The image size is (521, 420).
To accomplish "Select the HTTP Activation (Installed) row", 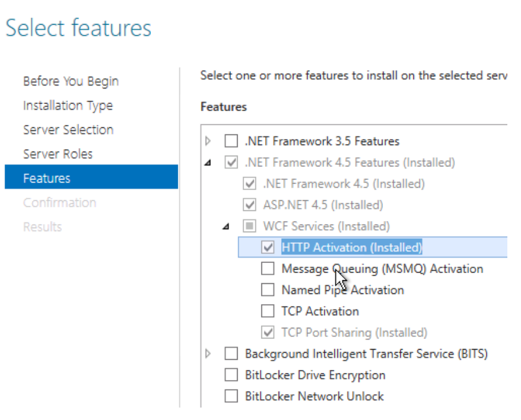I will pyautogui.click(x=351, y=247).
